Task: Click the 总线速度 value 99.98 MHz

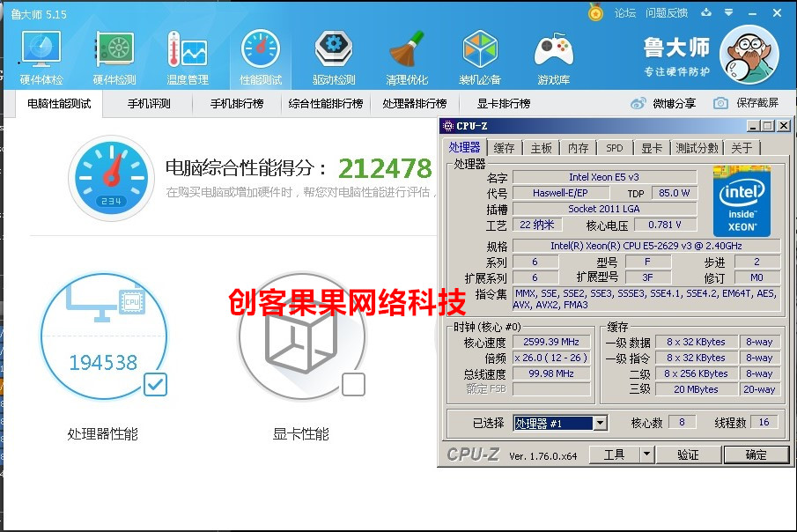Action: (x=551, y=373)
